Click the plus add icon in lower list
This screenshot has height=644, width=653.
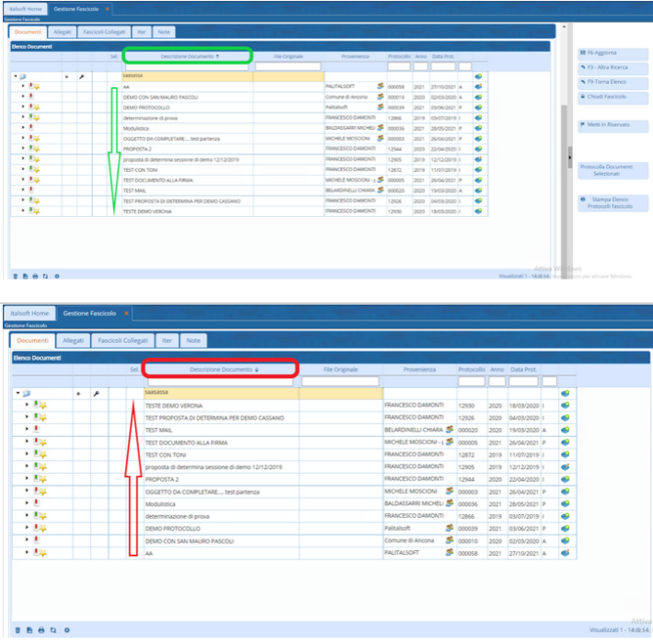[78, 393]
